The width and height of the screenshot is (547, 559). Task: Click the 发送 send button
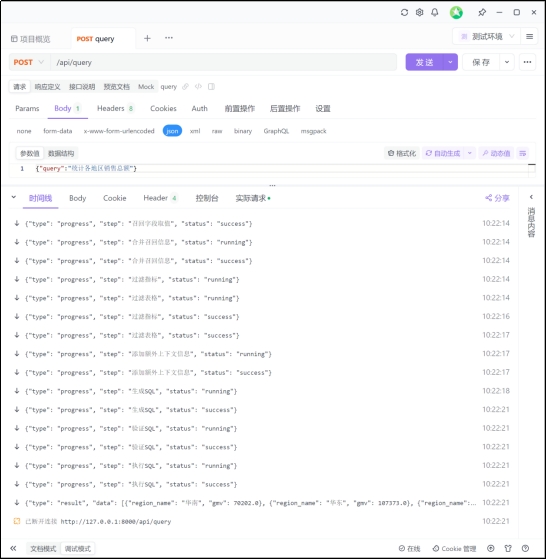coord(424,62)
